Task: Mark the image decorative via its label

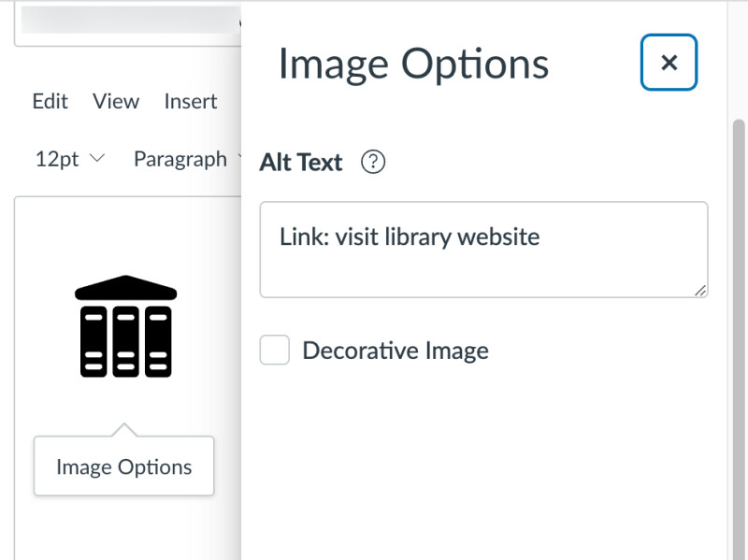Action: click(x=395, y=350)
